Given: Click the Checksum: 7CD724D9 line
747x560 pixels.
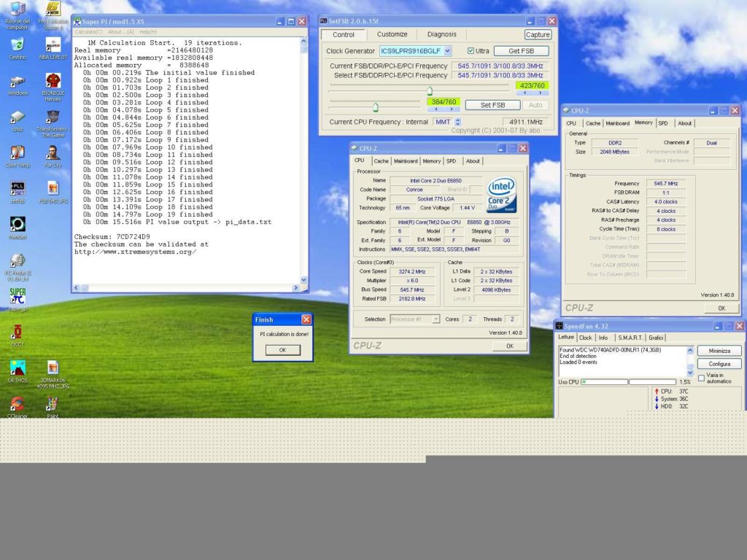Looking at the screenshot, I should 112,237.
